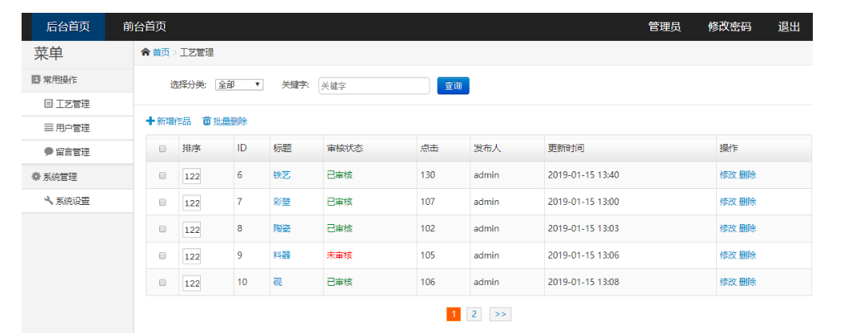Click the 查询 search button
Image resolution: width=868 pixels, height=333 pixels.
click(x=454, y=86)
